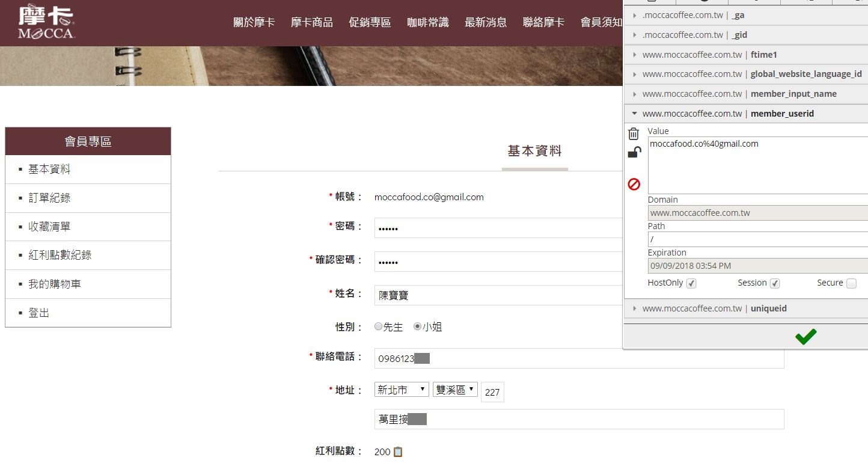
Task: Click 登出 to log out
Action: (88, 313)
